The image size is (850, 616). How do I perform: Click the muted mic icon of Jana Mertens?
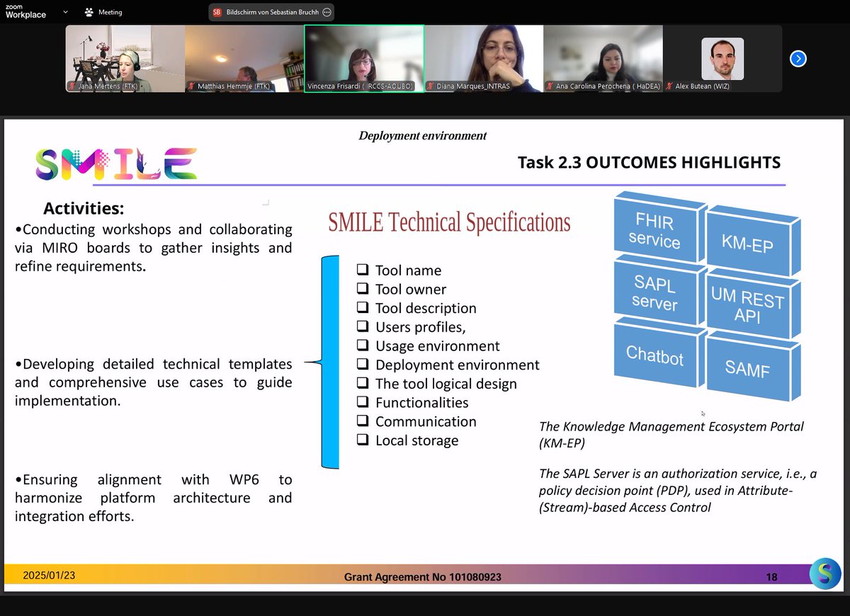72,86
